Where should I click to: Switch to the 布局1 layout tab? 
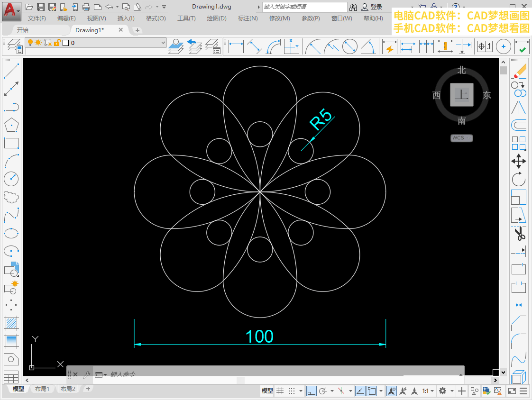pos(42,389)
